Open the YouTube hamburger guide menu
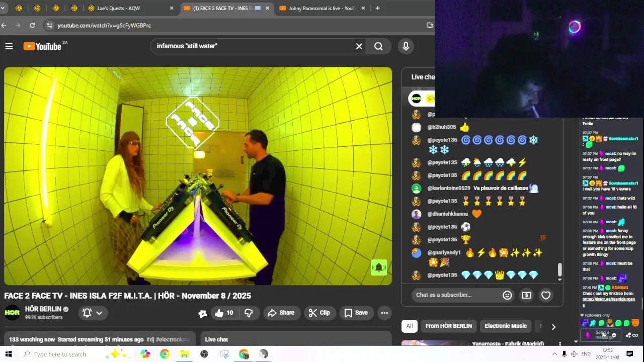The image size is (644, 362). coord(9,46)
